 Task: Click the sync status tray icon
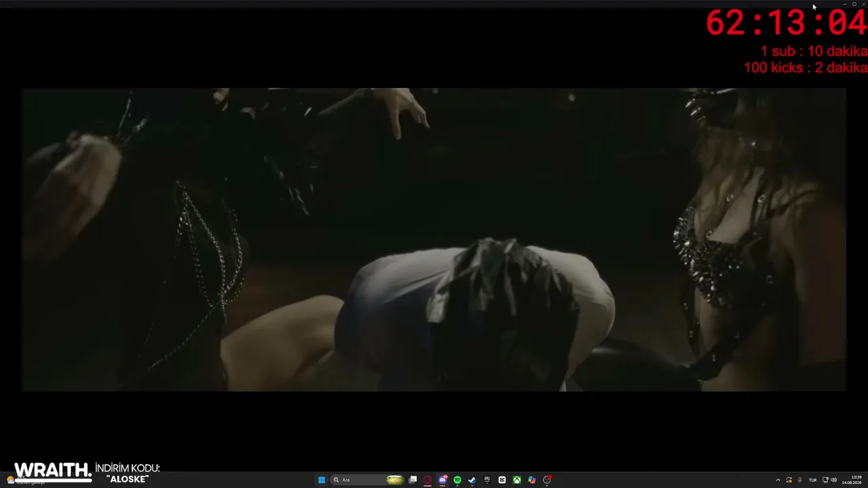point(789,480)
